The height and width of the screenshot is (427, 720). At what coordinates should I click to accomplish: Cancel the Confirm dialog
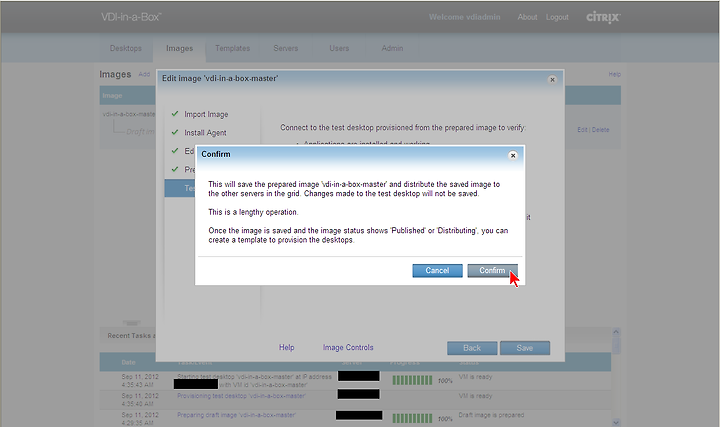(437, 270)
